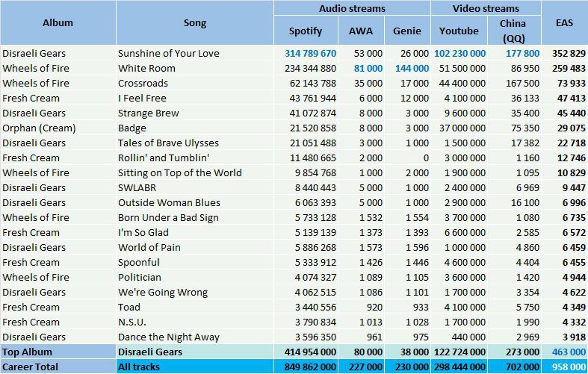Select China QQ value 16 100
Screen dimensions: 588x374
pos(525,203)
